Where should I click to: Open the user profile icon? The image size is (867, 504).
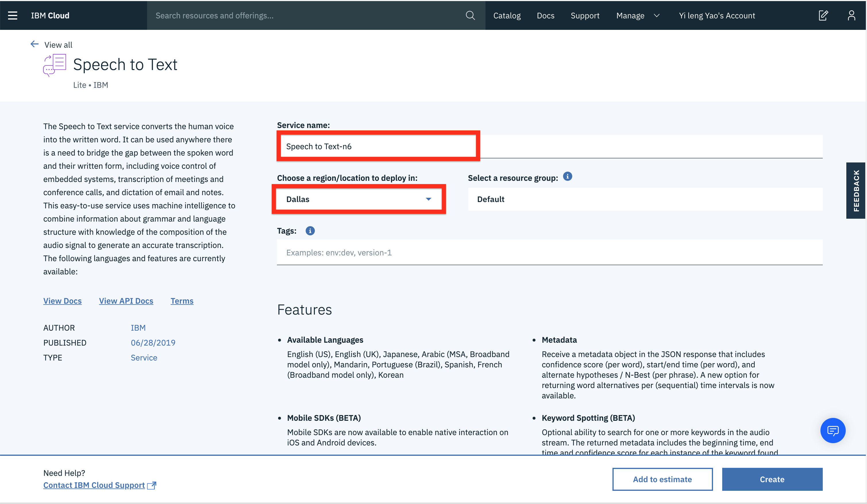click(x=851, y=15)
